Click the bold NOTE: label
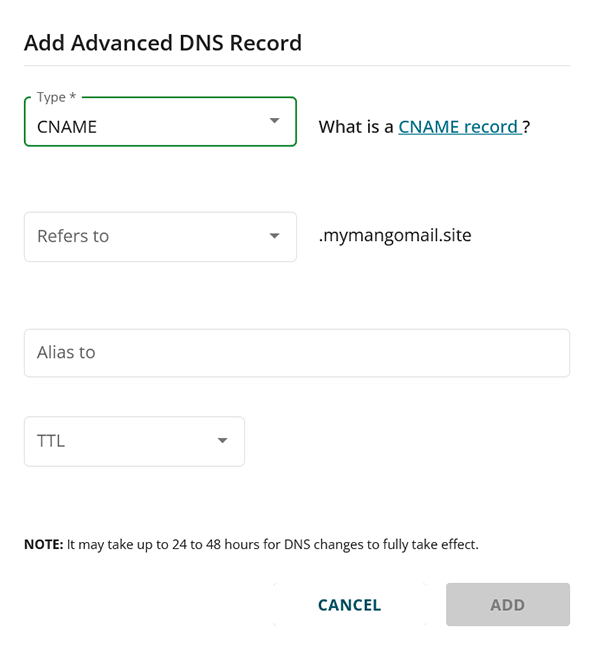Viewport: 594px width, 656px height. pos(44,545)
